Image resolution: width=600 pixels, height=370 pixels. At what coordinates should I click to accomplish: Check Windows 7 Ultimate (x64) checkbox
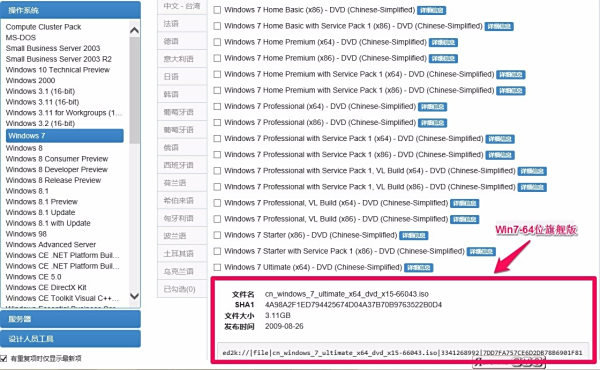click(x=217, y=267)
